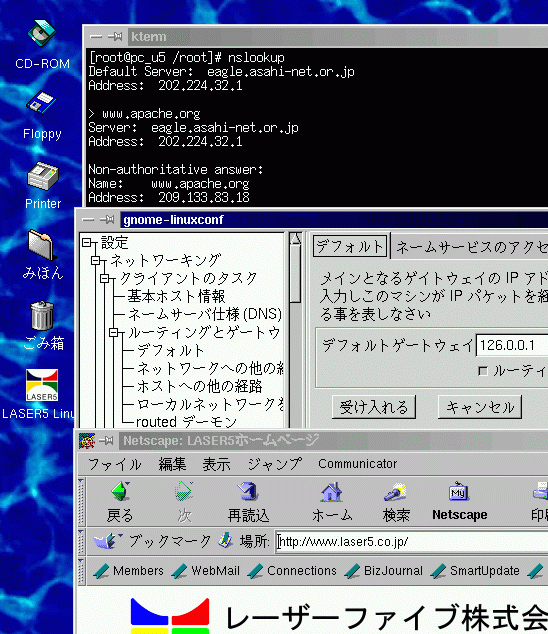Image resolution: width=548 pixels, height=634 pixels.
Task: Collapse the クライアントのタスク tree node
Action: coord(105,278)
